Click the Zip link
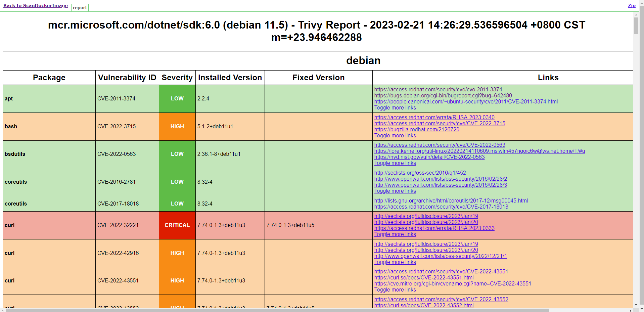This screenshot has height=312, width=644. click(631, 5)
